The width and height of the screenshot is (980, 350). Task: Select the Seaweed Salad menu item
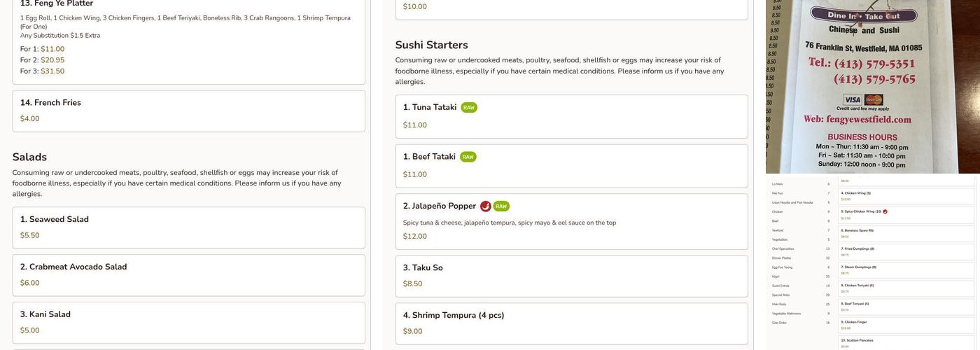(188, 227)
